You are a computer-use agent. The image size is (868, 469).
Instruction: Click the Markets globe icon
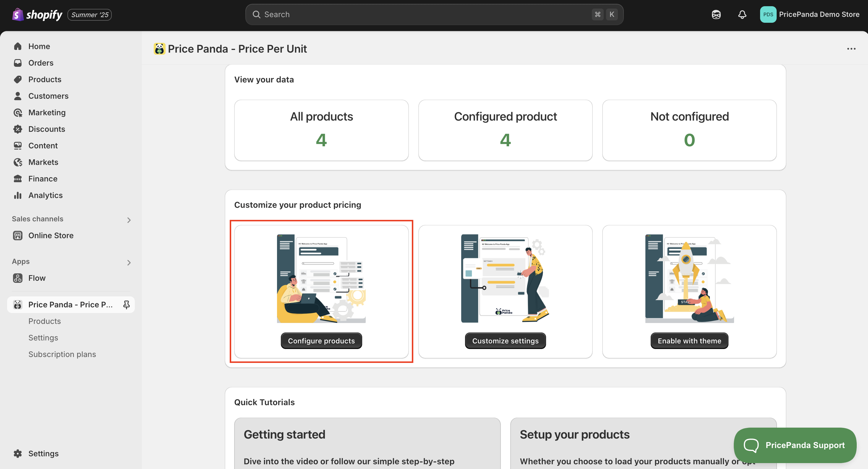click(18, 162)
